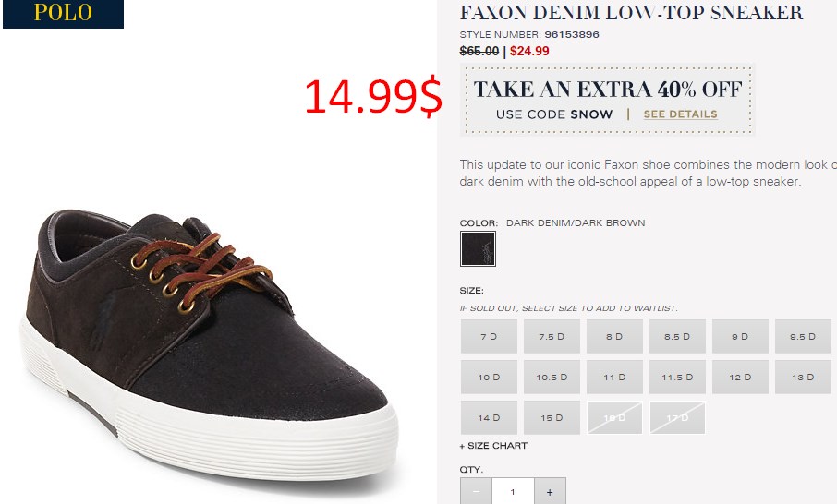
Task: Select the Dark Denim color swatch
Action: click(478, 248)
